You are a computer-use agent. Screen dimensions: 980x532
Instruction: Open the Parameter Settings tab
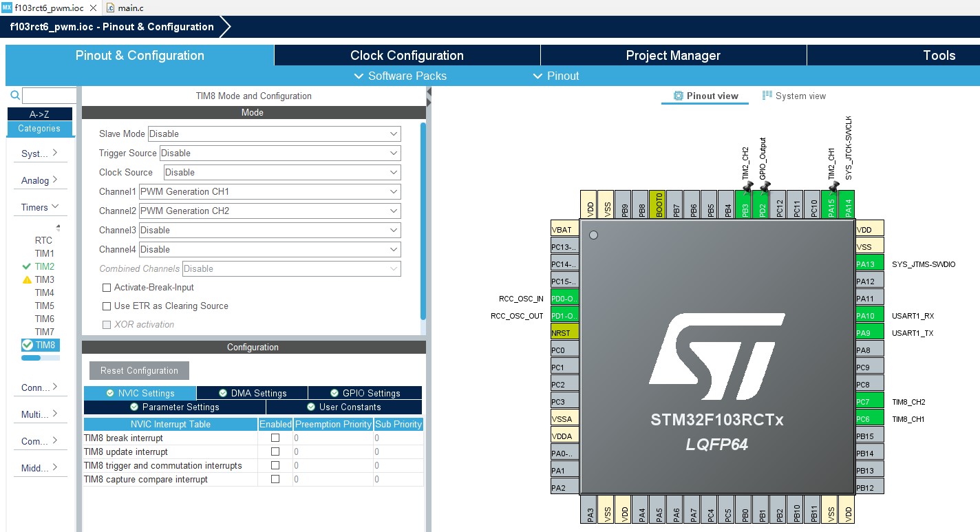[175, 407]
